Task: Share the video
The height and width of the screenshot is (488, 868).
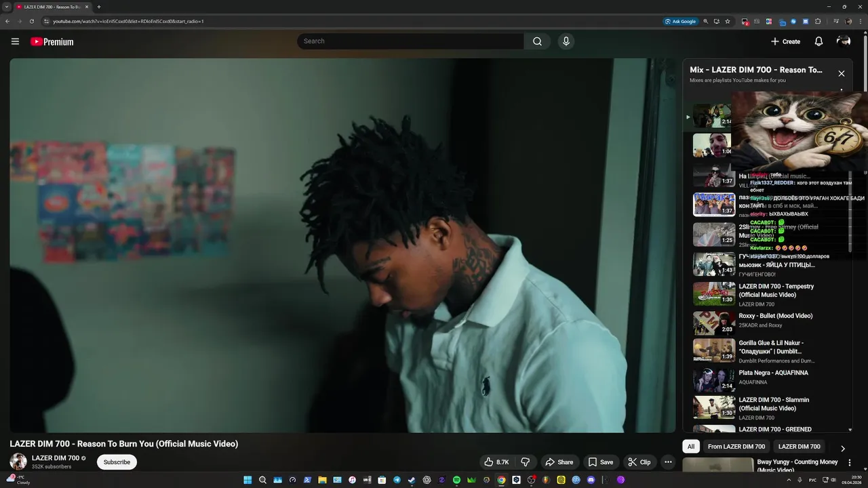Action: [x=559, y=462]
